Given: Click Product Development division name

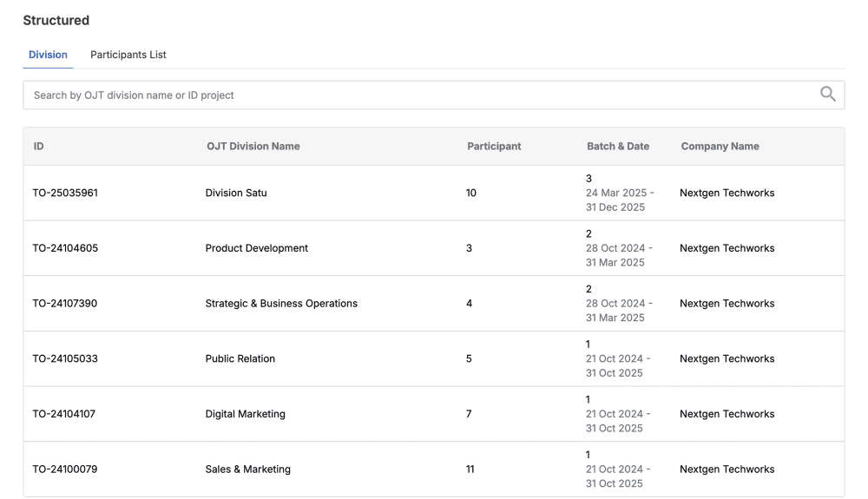Looking at the screenshot, I should pos(256,248).
